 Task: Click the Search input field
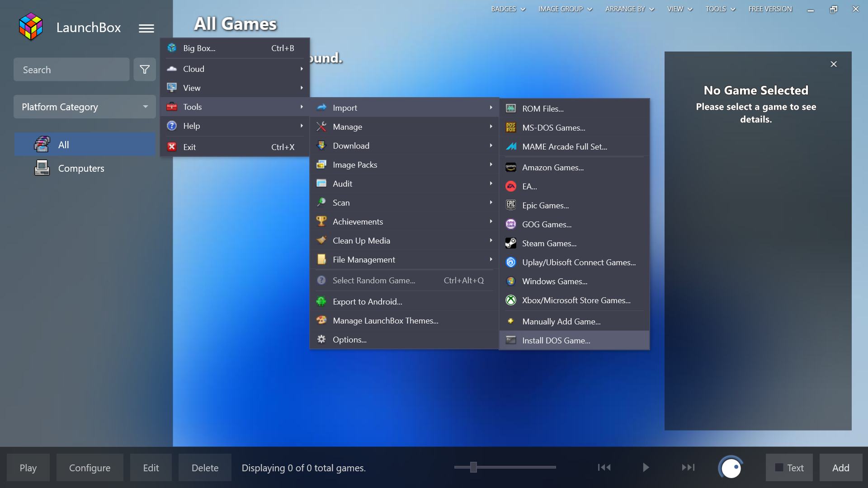coord(71,70)
